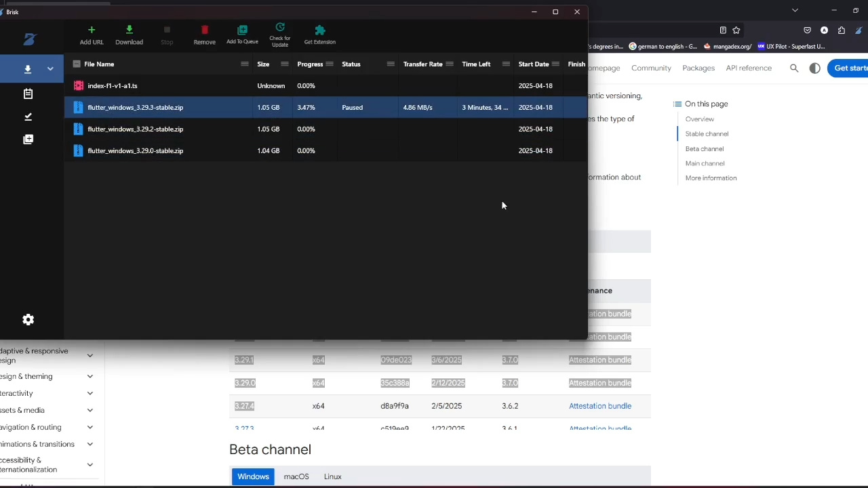The image size is (868, 488).
Task: Open Progress column menu handle
Action: (x=330, y=64)
